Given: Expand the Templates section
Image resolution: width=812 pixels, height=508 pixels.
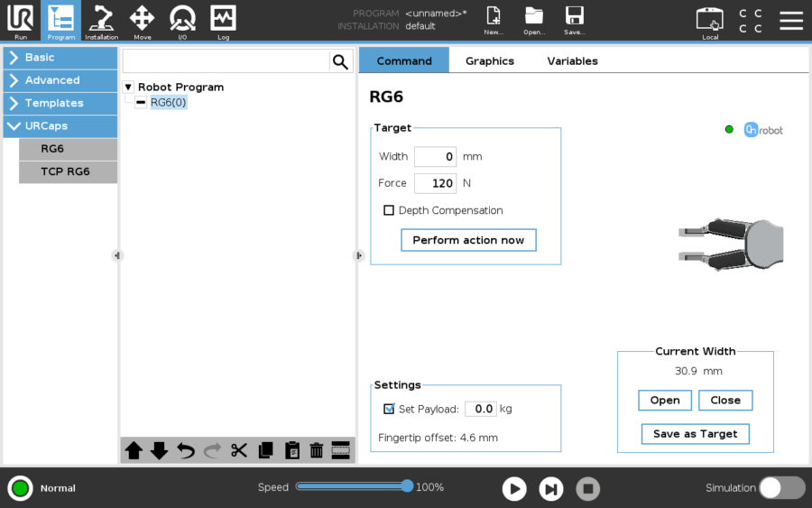Looking at the screenshot, I should [x=60, y=103].
